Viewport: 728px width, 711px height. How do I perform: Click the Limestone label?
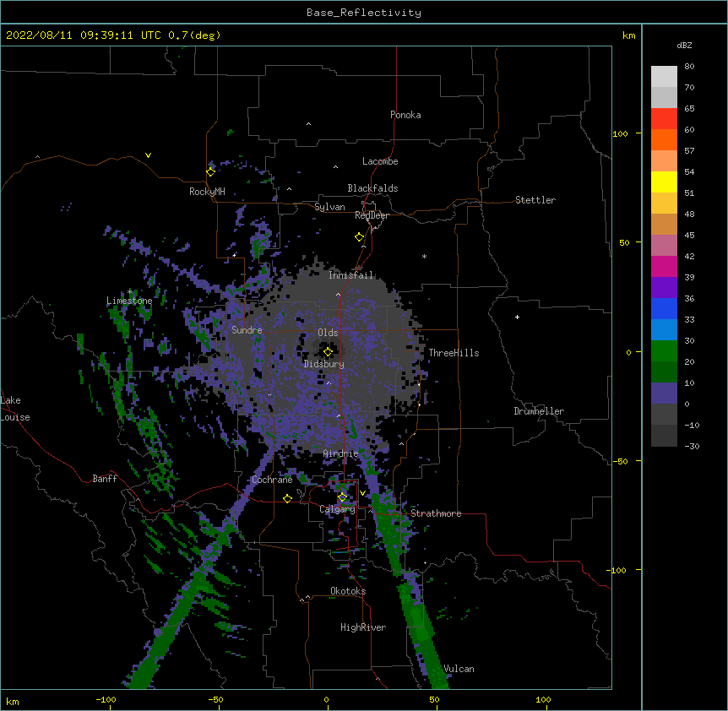(x=129, y=301)
